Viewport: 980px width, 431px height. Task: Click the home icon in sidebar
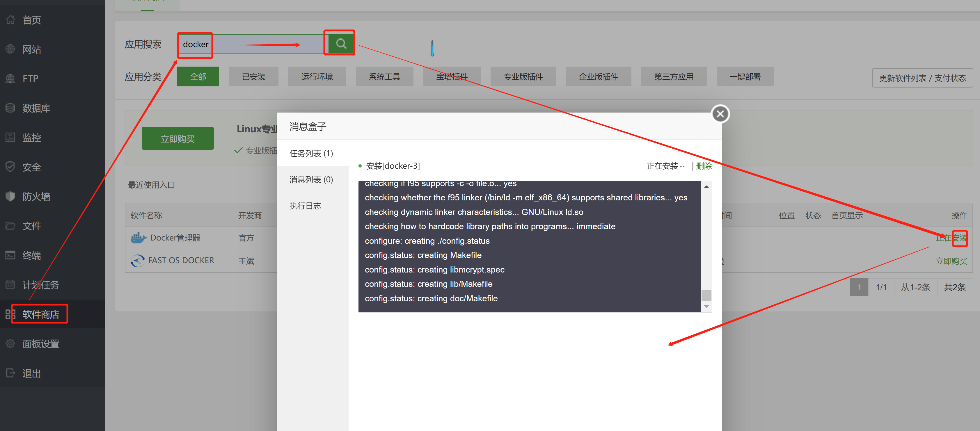10,20
